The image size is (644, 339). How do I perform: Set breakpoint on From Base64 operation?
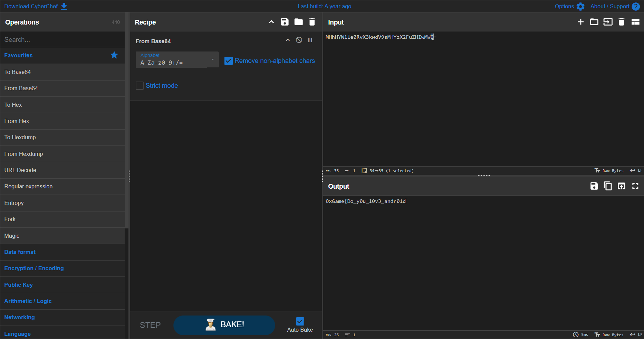click(310, 40)
